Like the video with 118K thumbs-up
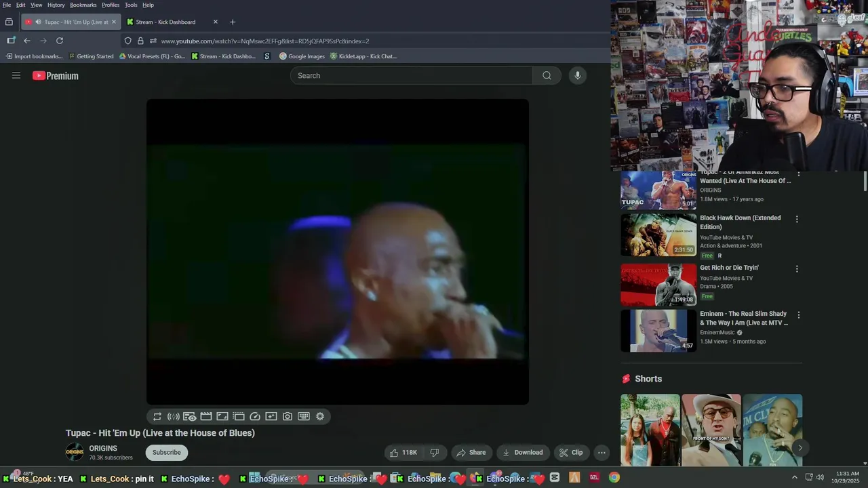The width and height of the screenshot is (868, 488). (403, 453)
